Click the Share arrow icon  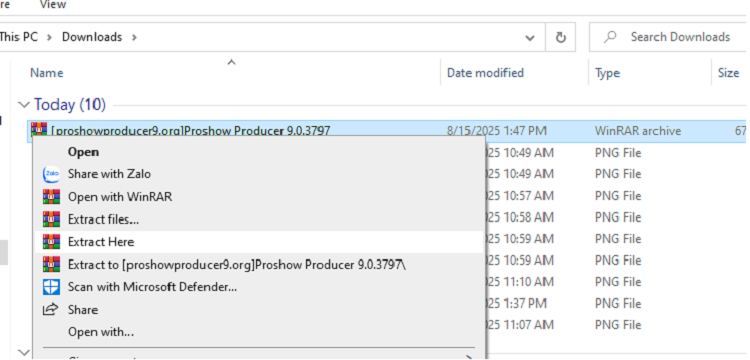[51, 309]
